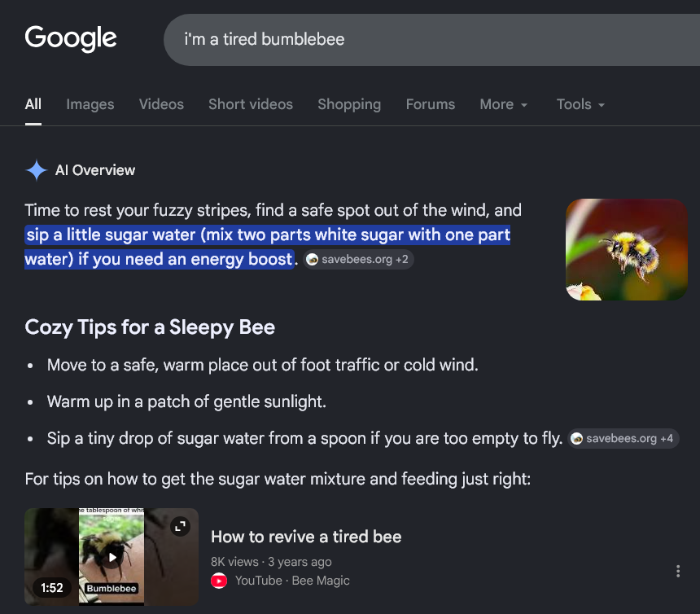This screenshot has width=700, height=614.
Task: Open the savebees.org +2 source chip
Action: tap(358, 260)
